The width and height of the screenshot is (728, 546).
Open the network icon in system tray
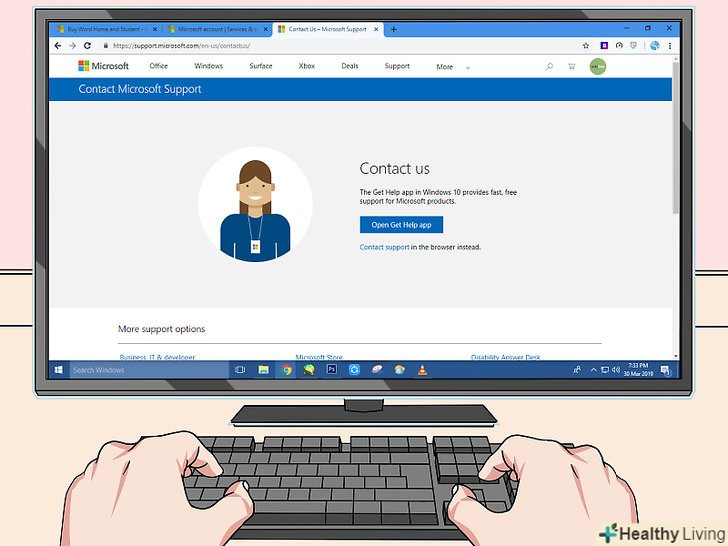(x=604, y=370)
